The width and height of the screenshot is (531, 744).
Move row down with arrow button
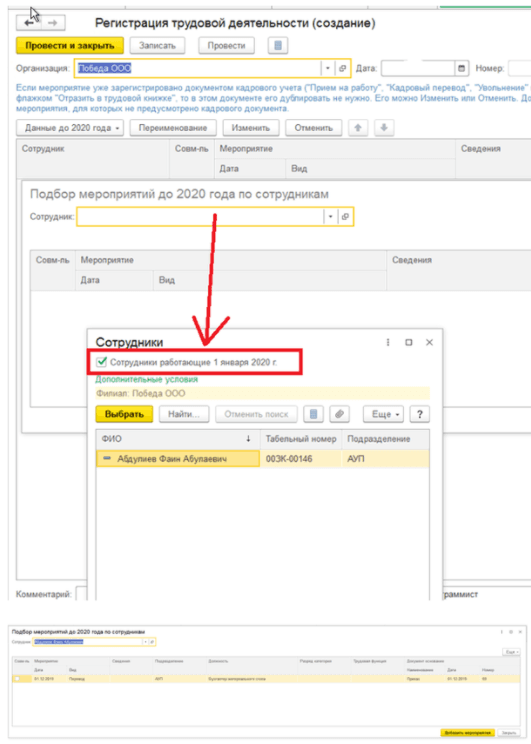(384, 128)
